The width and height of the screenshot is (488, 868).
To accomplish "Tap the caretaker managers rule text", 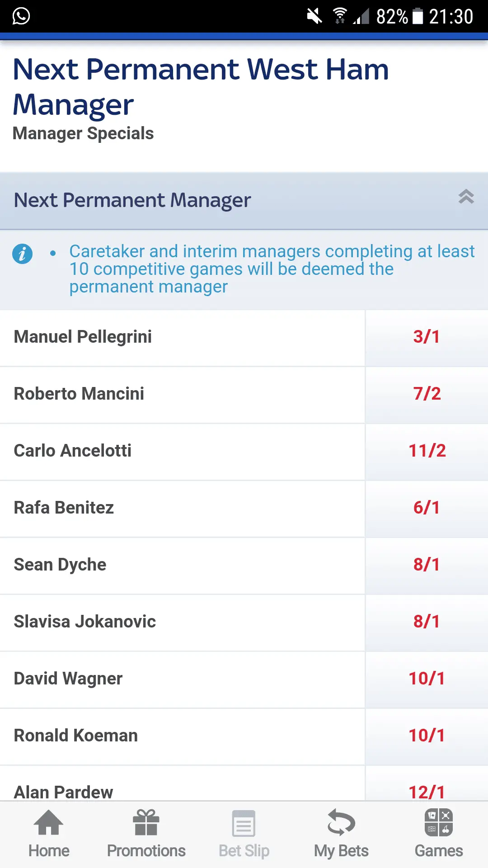I will [271, 269].
